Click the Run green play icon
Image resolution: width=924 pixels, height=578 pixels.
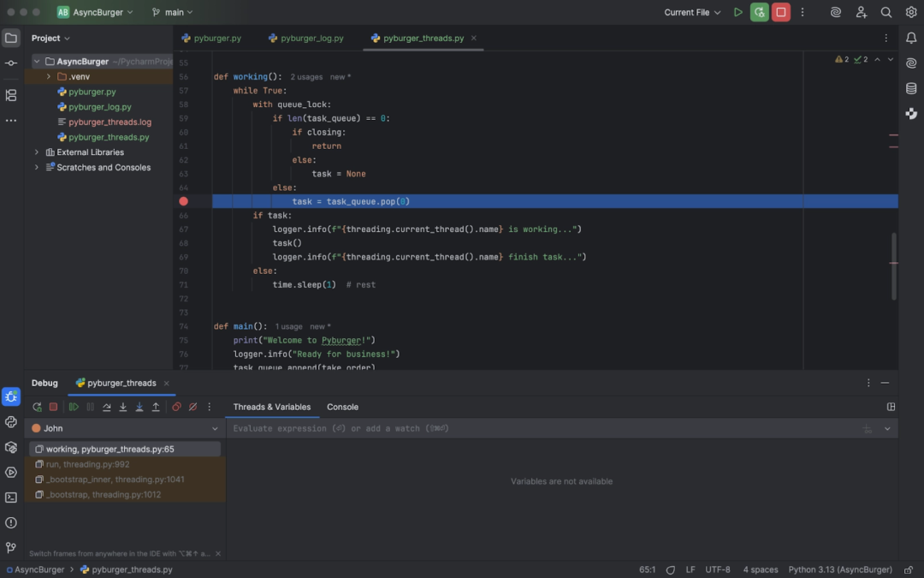click(737, 12)
